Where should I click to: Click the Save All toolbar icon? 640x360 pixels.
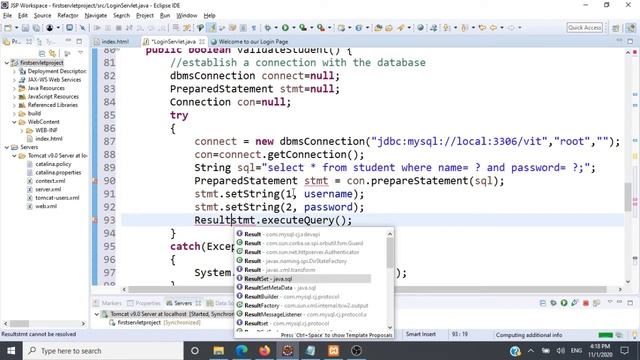(36, 28)
